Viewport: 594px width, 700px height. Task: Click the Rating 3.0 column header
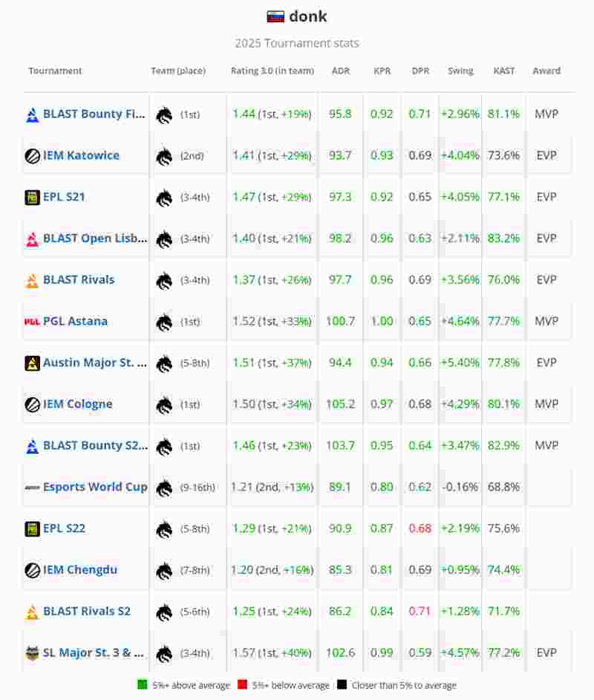point(272,71)
